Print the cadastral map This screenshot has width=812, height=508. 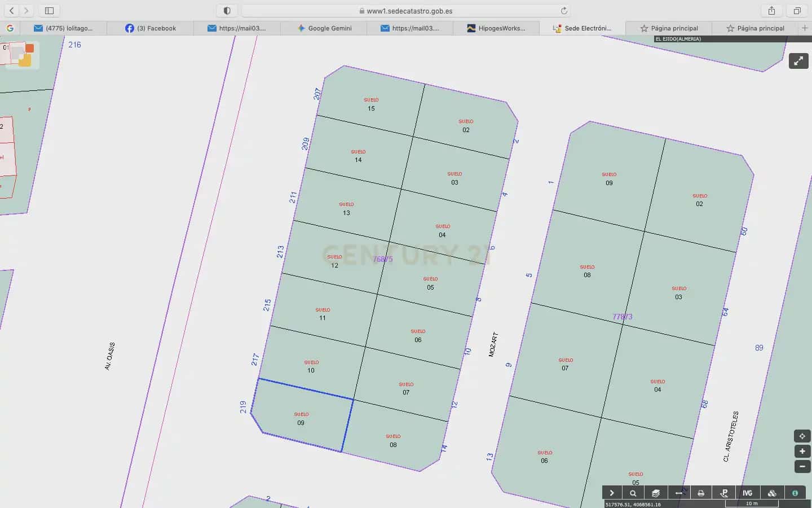pyautogui.click(x=701, y=493)
